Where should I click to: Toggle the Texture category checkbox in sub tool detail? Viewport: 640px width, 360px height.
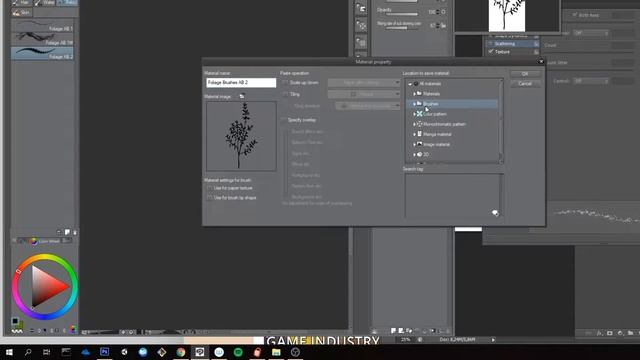point(491,52)
